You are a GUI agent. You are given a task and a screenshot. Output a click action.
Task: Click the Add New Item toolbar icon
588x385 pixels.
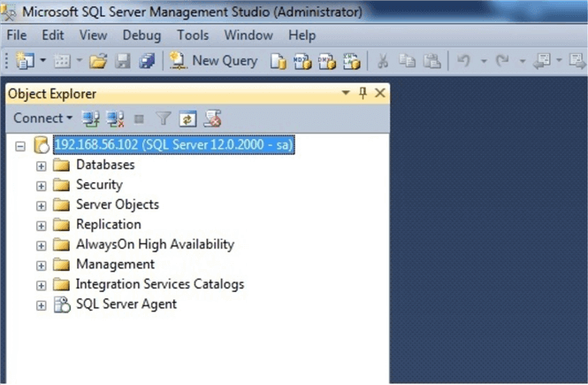pos(62,61)
